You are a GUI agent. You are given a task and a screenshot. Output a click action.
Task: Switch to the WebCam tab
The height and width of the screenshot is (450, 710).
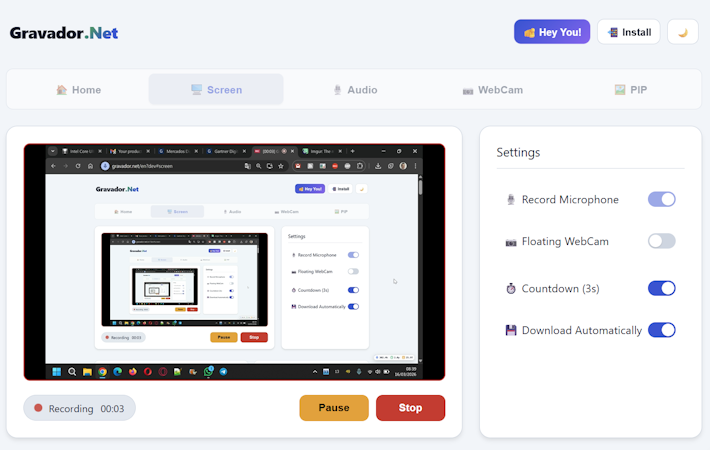click(493, 90)
